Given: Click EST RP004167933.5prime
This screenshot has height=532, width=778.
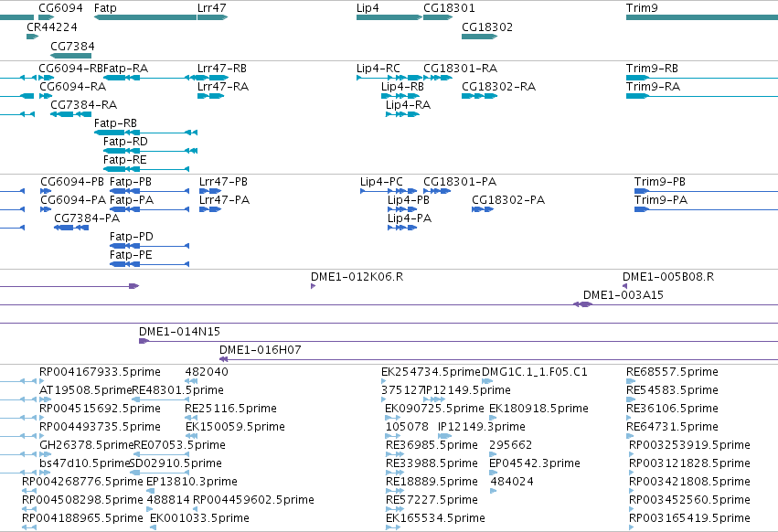Looking at the screenshot, I should coord(100,372).
